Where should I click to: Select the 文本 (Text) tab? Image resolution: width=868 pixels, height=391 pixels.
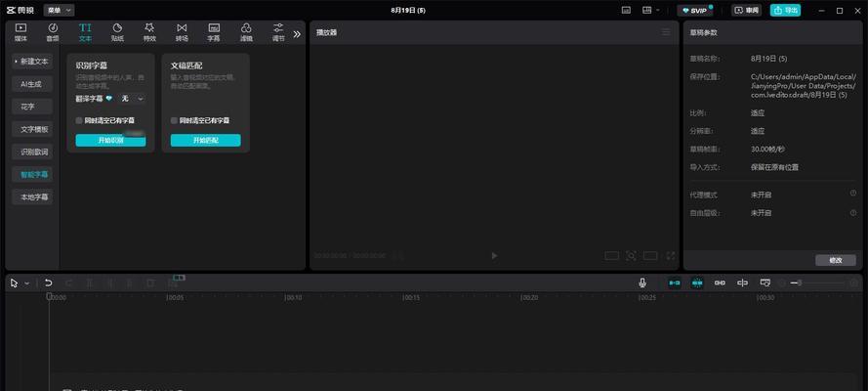coord(85,32)
